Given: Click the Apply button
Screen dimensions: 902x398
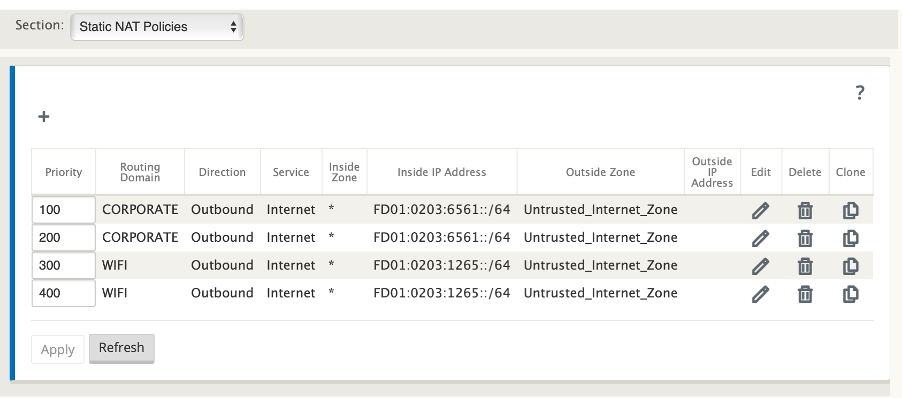Looking at the screenshot, I should coord(58,350).
